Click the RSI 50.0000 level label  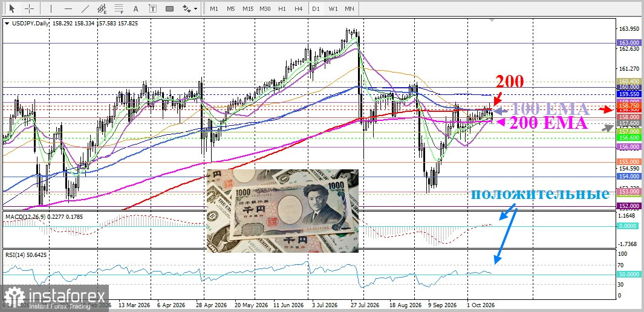[x=628, y=275]
